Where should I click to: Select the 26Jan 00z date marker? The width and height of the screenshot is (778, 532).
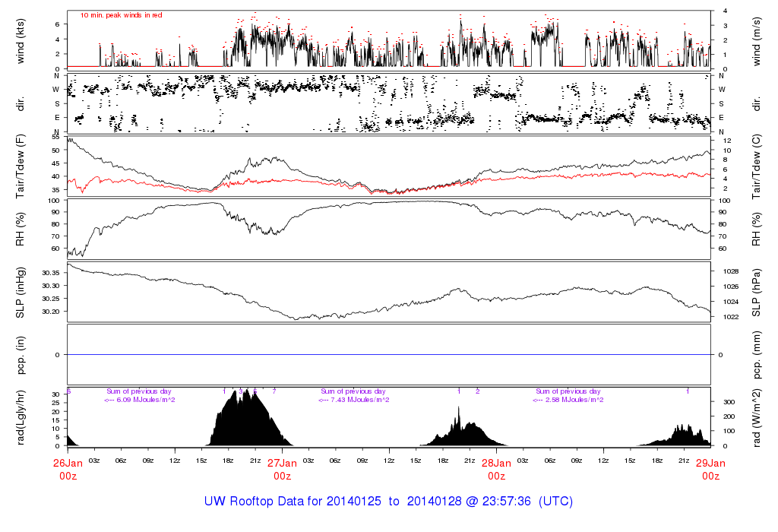coord(68,469)
